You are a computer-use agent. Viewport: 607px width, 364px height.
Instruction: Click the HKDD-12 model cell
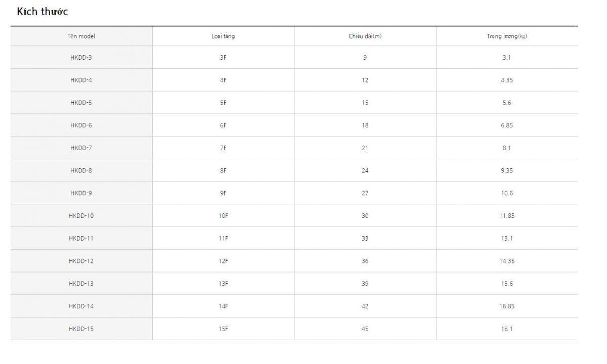[x=81, y=261]
